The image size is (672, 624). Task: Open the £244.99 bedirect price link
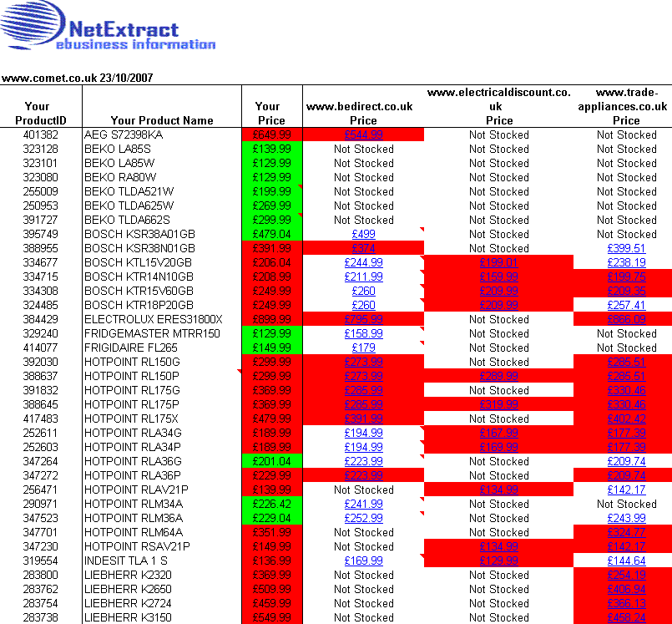[x=363, y=262]
